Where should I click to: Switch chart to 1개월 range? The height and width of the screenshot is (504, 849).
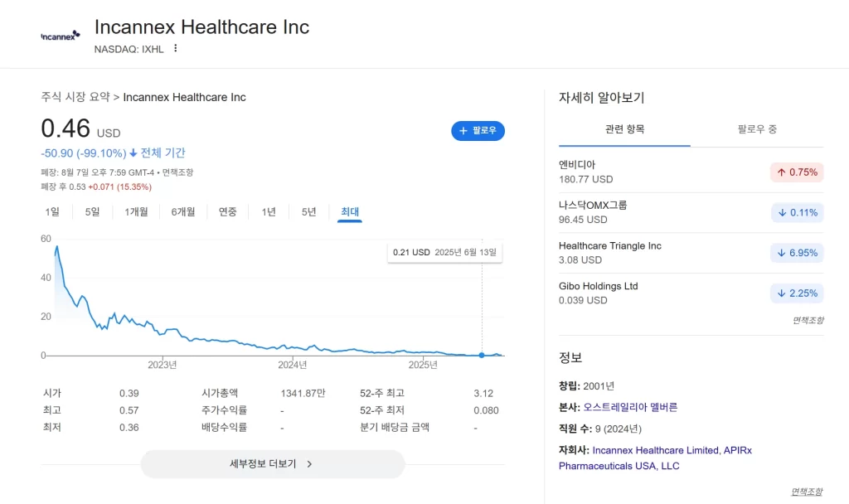pos(136,212)
